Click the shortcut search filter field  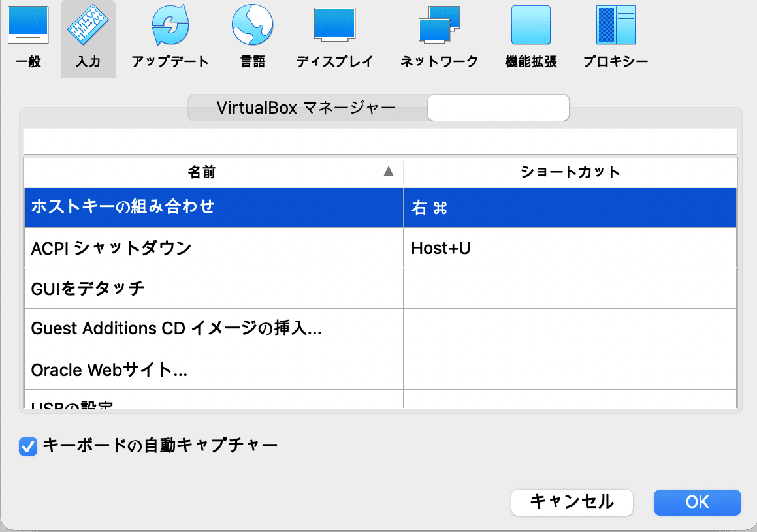380,142
